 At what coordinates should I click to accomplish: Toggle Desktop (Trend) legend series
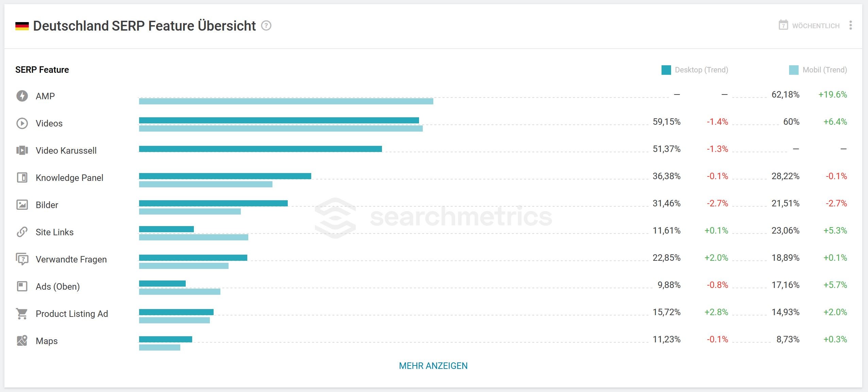click(701, 70)
